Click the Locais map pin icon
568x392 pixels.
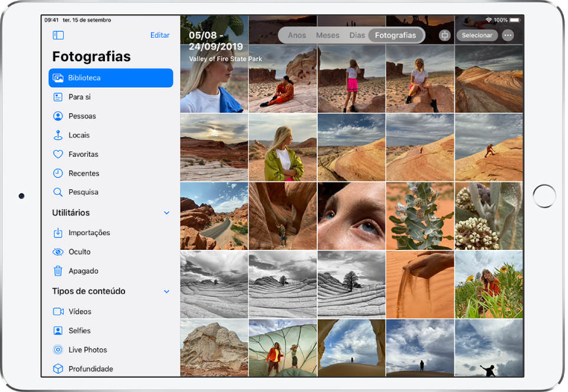click(58, 135)
